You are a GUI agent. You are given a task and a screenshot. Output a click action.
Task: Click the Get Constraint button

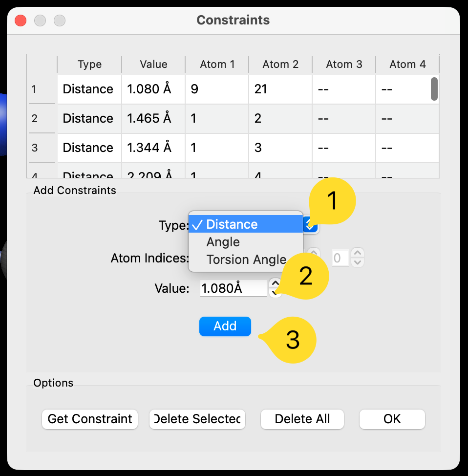point(90,419)
